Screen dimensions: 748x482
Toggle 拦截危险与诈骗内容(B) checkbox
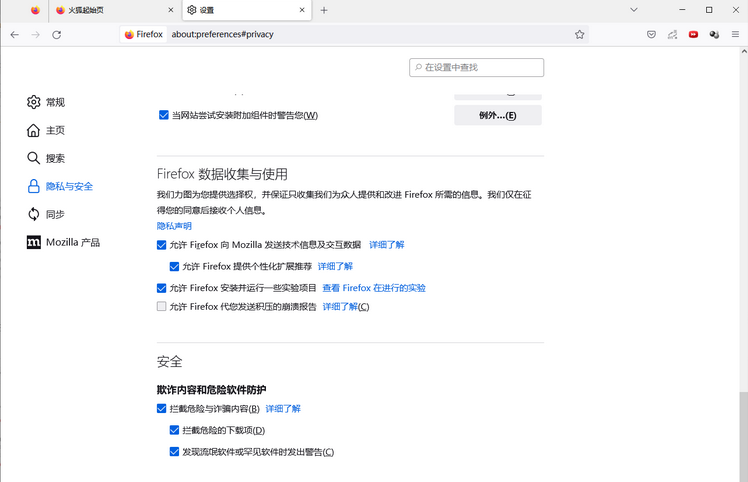coord(162,409)
